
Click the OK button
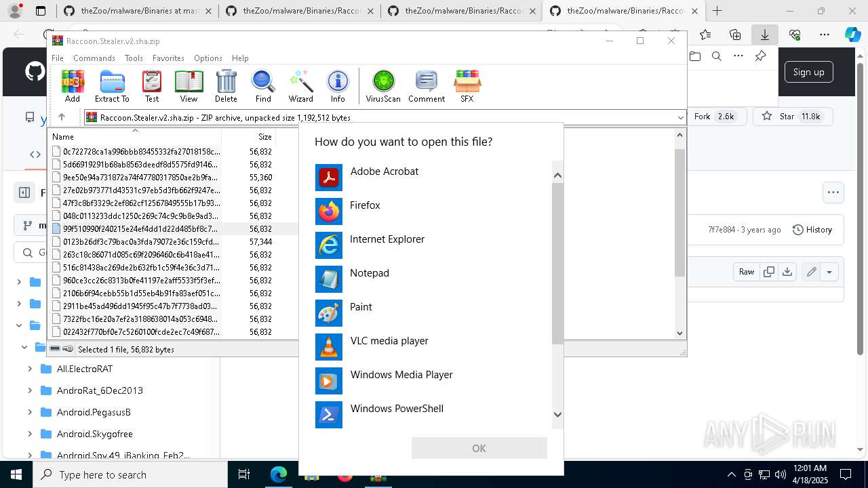point(479,448)
